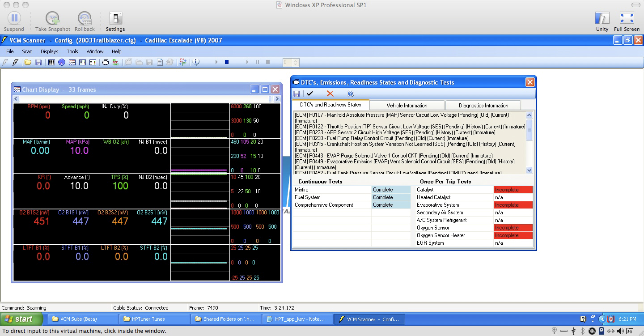Save config with the floppy disk icon

coord(38,62)
